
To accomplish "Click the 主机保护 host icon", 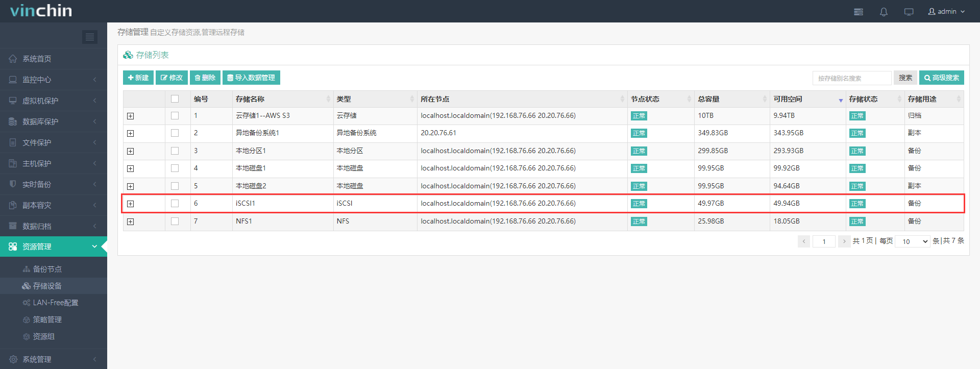I will (13, 163).
